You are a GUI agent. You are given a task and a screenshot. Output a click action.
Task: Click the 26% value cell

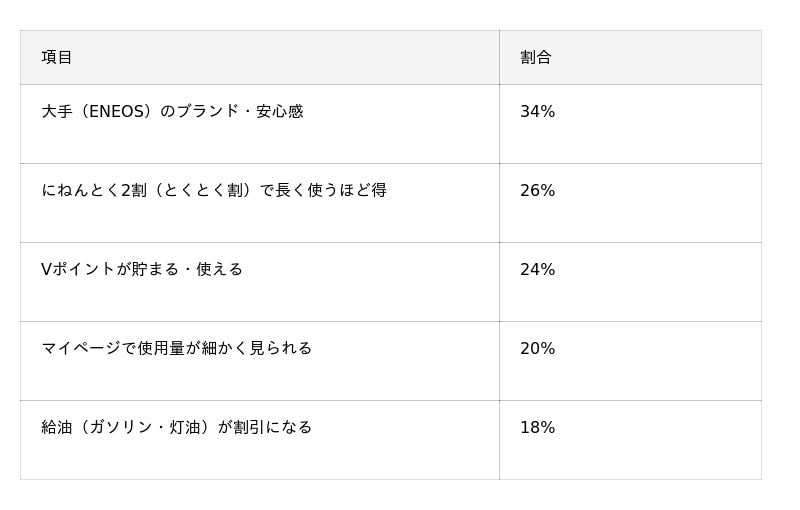537,191
